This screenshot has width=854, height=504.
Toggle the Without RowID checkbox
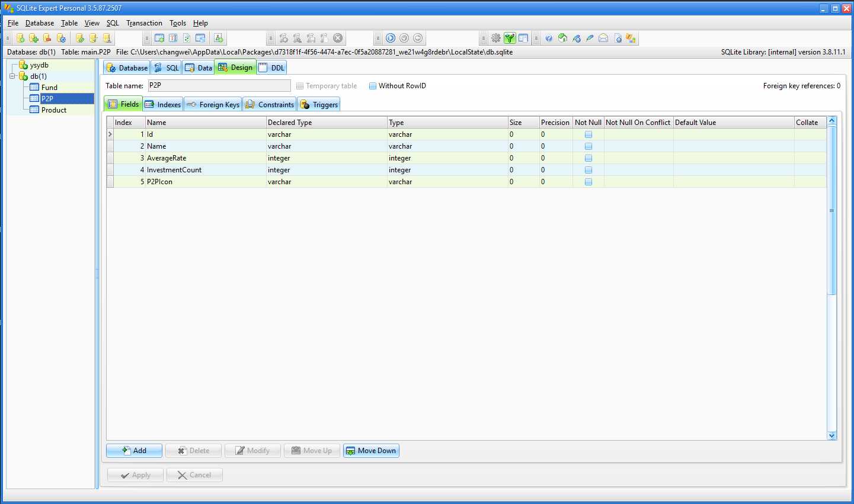coord(373,86)
